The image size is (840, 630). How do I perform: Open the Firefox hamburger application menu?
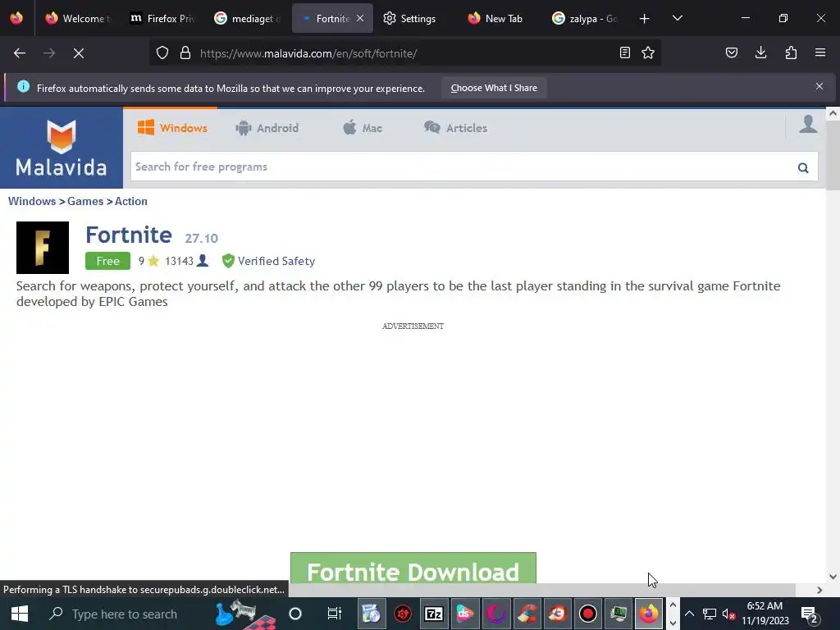(x=820, y=52)
